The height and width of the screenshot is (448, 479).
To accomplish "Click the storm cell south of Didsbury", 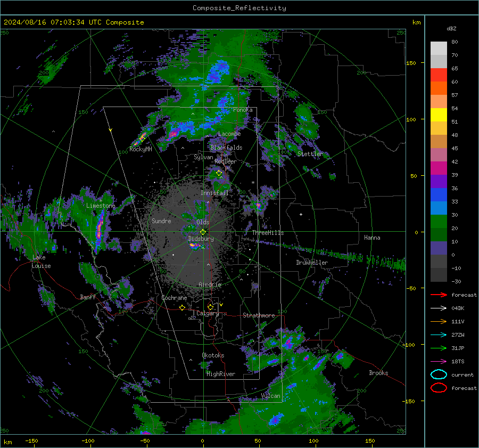I will point(195,245).
